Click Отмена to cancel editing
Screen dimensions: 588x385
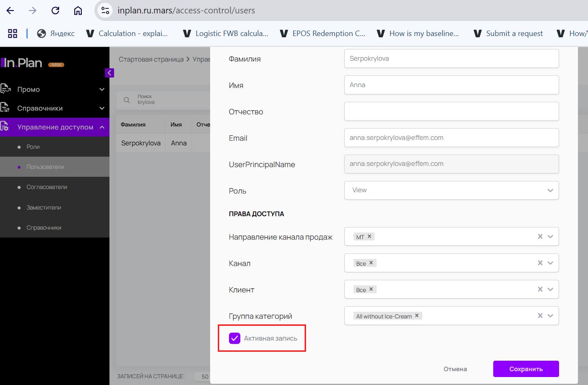455,369
